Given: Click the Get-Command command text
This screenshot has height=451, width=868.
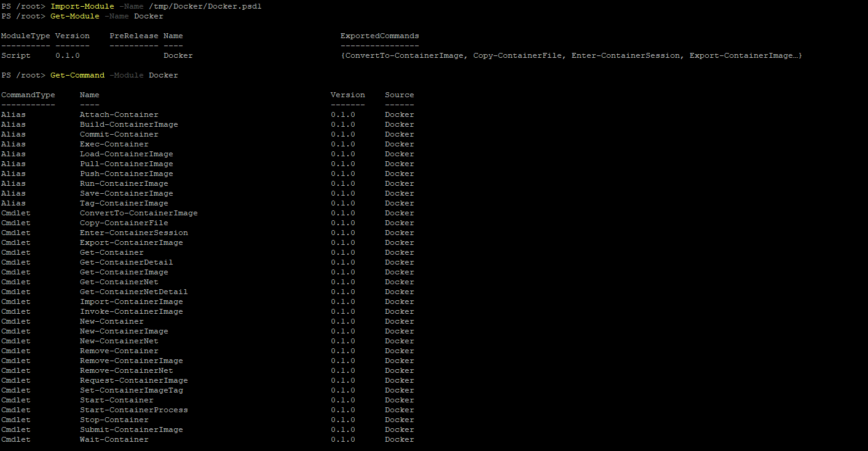Looking at the screenshot, I should click(x=77, y=74).
